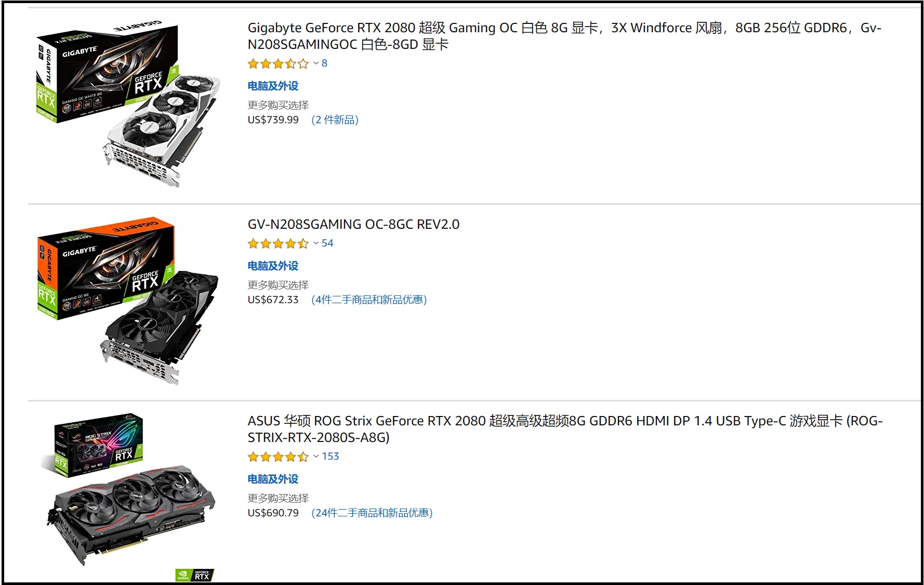The image size is (924, 585).
Task: Click 电脑及外设 category under the ASUS ROG Strix
Action: pos(273,479)
